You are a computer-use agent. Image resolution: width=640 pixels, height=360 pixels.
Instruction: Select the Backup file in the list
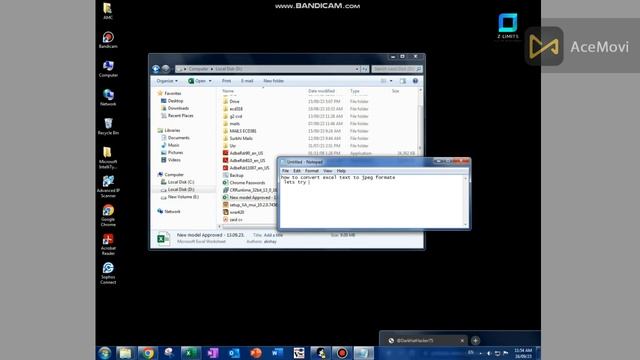tap(236, 175)
